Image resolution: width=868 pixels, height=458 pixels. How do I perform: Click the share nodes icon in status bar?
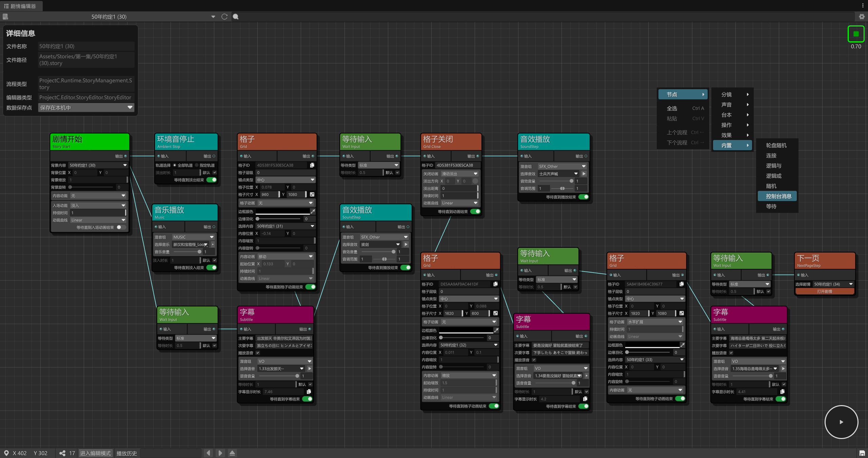click(x=62, y=453)
